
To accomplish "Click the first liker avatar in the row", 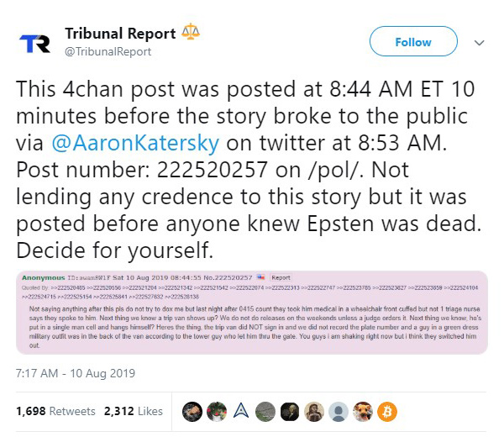I will 192,412.
